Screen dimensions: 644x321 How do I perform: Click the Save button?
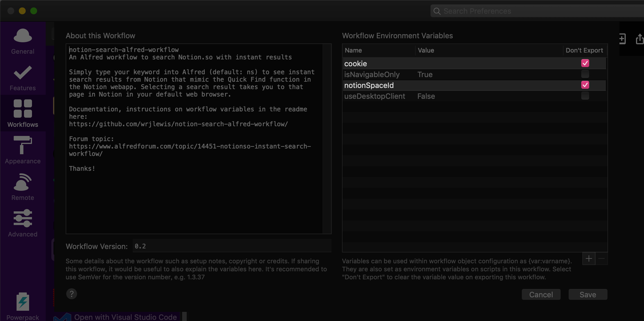[x=588, y=294]
